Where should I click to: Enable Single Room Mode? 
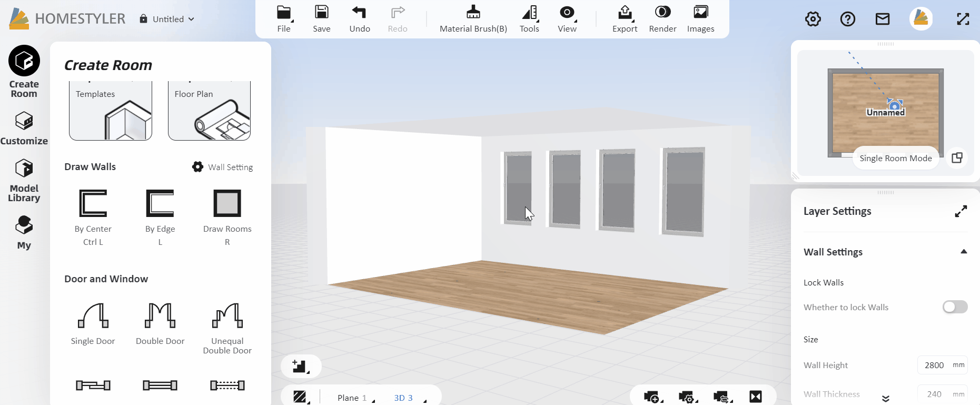(896, 158)
